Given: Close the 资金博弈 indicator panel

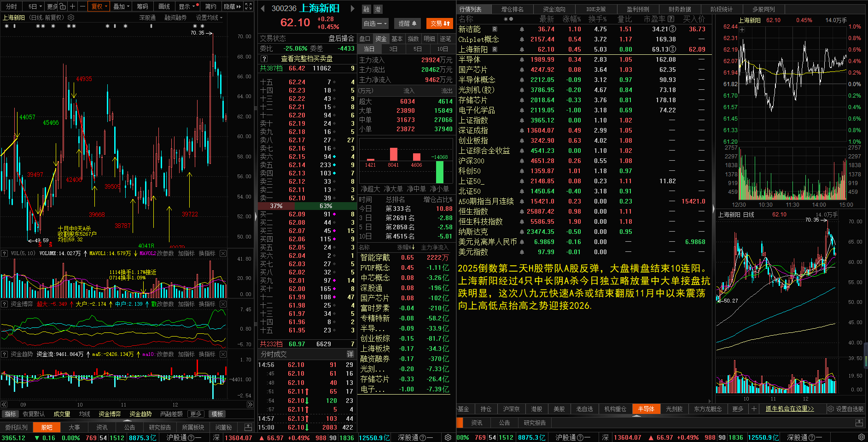Looking at the screenshot, I should 223,304.
